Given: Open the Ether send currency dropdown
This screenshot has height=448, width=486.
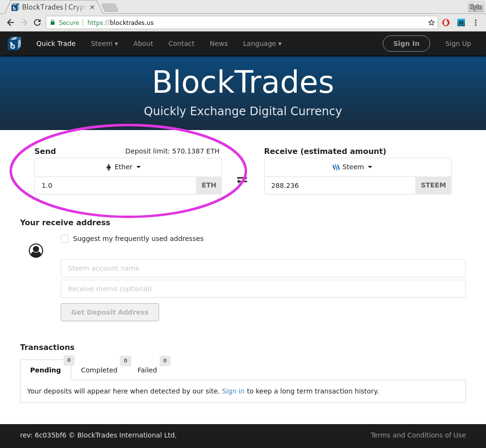Looking at the screenshot, I should click(128, 167).
